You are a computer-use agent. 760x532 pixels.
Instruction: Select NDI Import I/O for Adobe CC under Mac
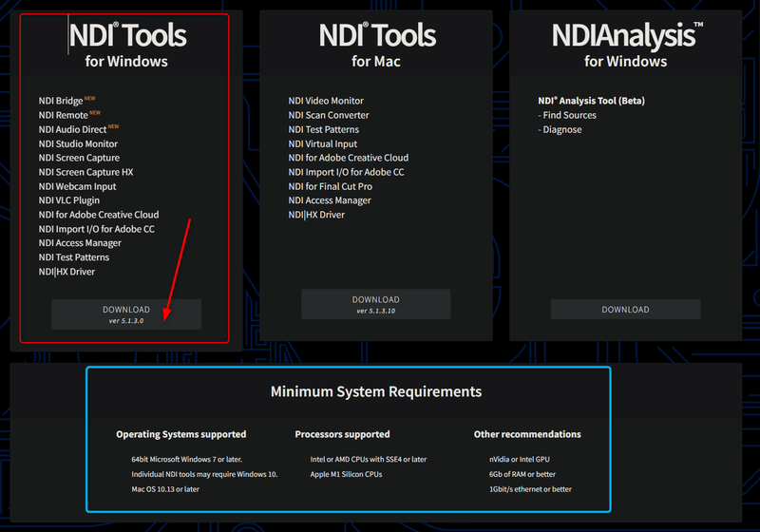[x=346, y=172]
